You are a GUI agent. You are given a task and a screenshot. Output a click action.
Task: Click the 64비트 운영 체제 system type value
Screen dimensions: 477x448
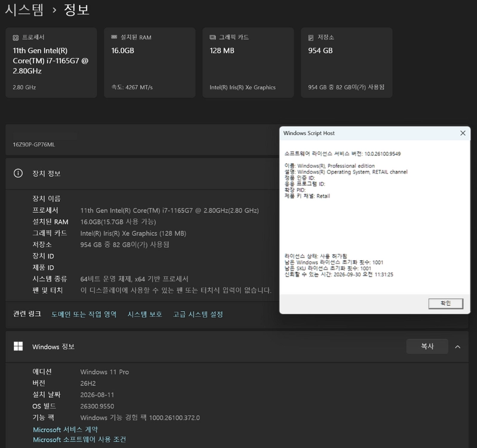point(134,279)
